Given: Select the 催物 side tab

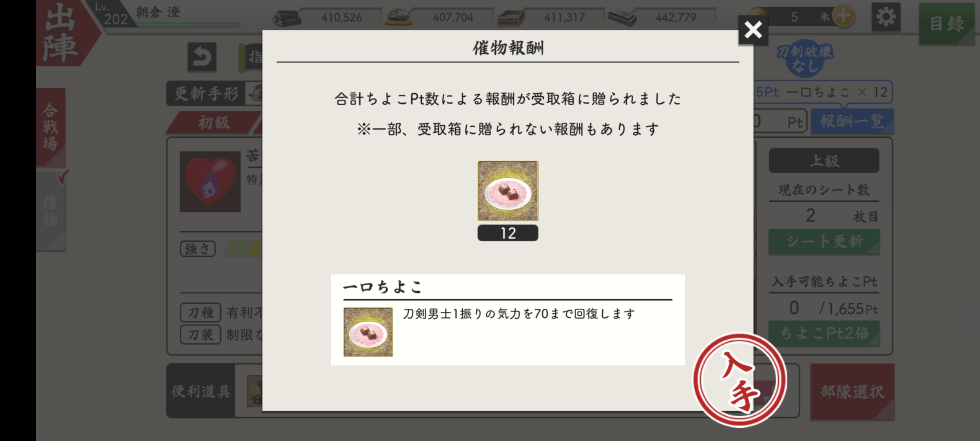Looking at the screenshot, I should 51,210.
